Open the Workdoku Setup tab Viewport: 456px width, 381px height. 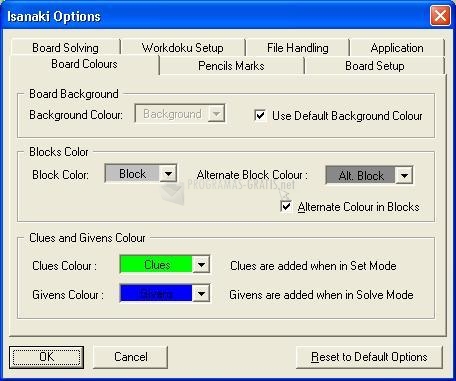coord(182,48)
